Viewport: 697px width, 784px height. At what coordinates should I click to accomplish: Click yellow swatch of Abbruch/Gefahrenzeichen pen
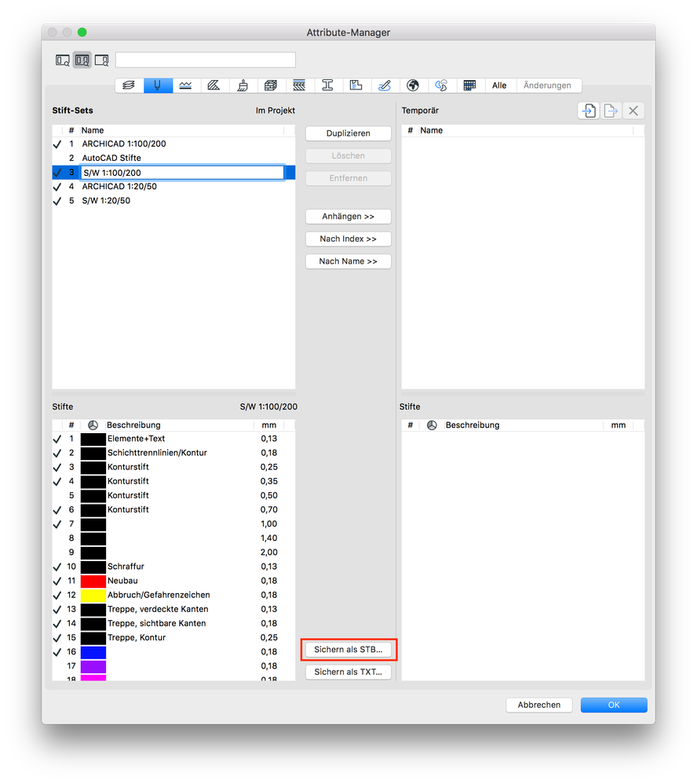(x=93, y=595)
